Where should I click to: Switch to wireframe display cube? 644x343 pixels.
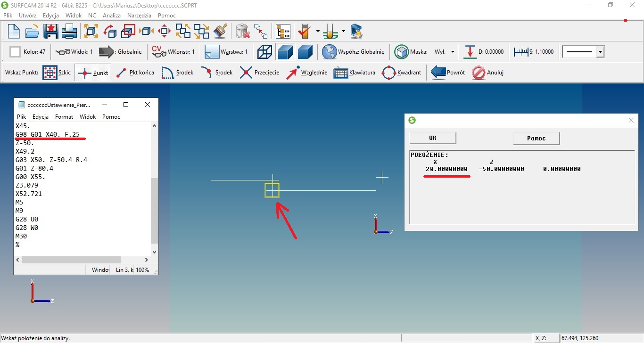[x=265, y=52]
